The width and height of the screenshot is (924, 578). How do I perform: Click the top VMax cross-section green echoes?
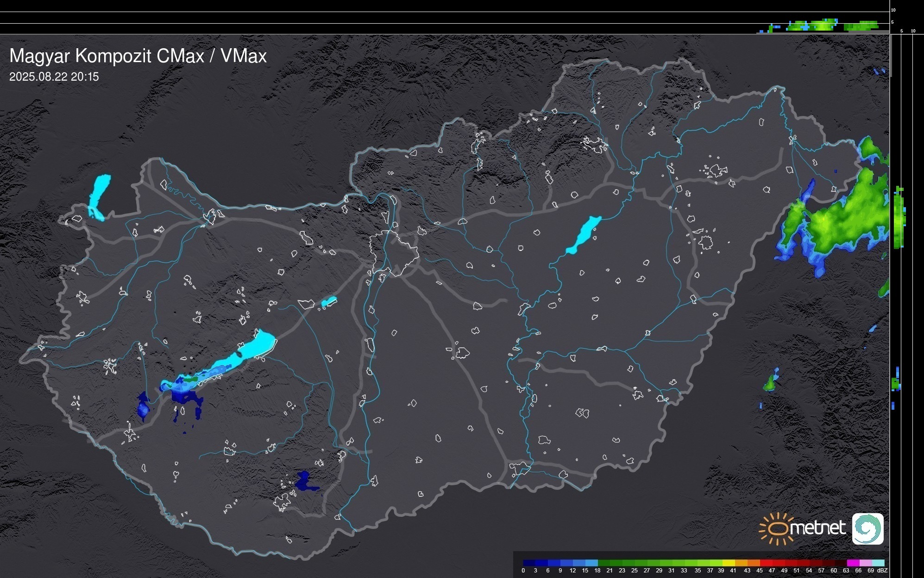click(820, 25)
